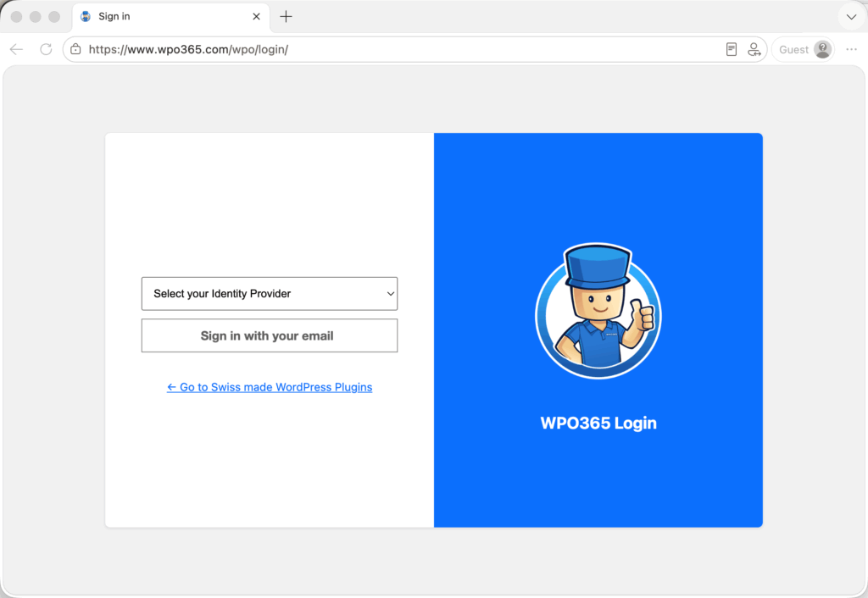Open the Select your Identity Provider dropdown

pos(269,294)
